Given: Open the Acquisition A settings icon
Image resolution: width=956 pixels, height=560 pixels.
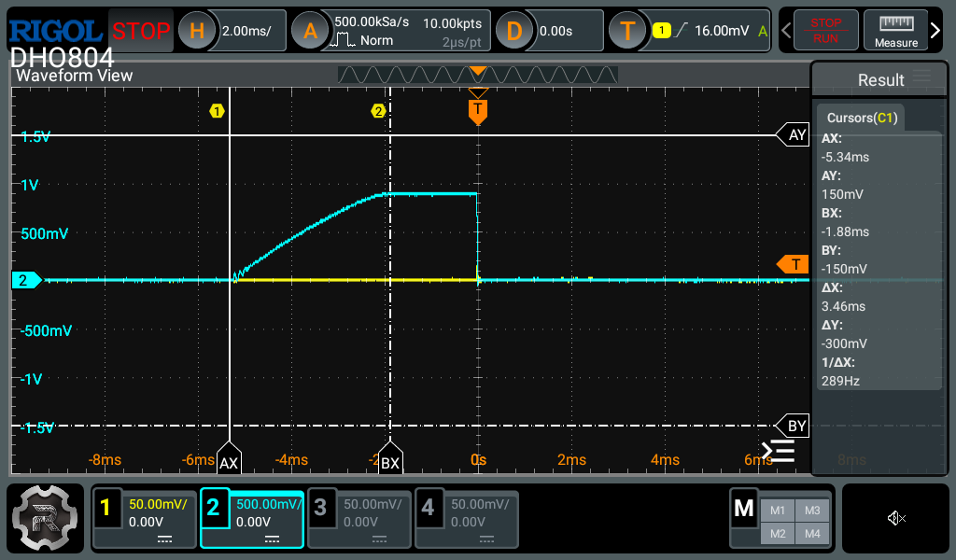Looking at the screenshot, I should pyautogui.click(x=310, y=31).
